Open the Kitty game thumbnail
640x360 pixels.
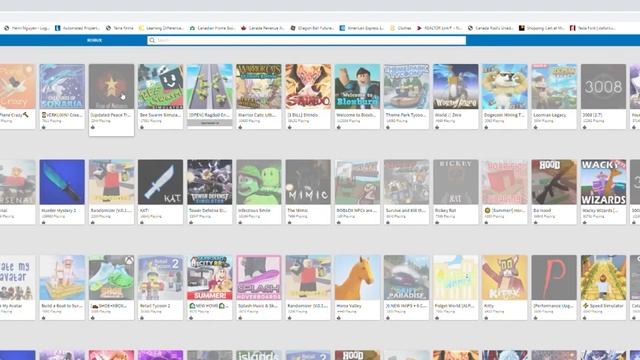coord(505,278)
